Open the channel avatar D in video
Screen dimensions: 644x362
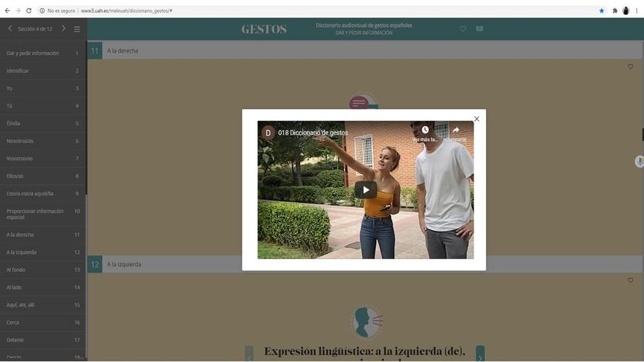[x=268, y=132]
